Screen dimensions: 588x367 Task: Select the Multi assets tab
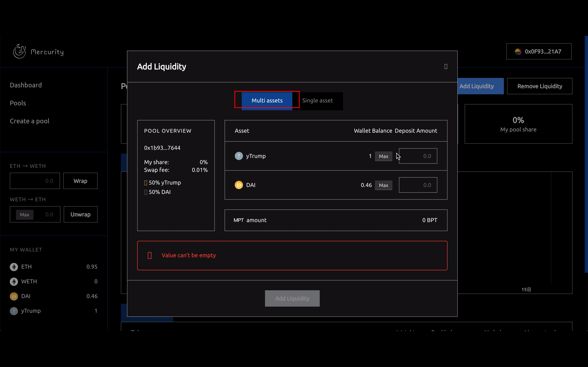click(x=267, y=101)
